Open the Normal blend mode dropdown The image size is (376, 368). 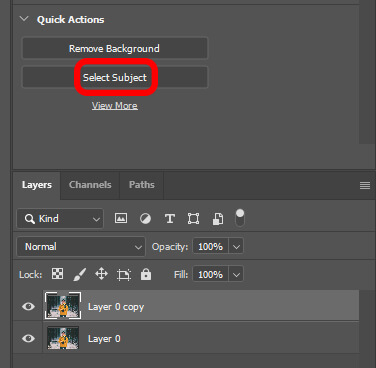81,247
